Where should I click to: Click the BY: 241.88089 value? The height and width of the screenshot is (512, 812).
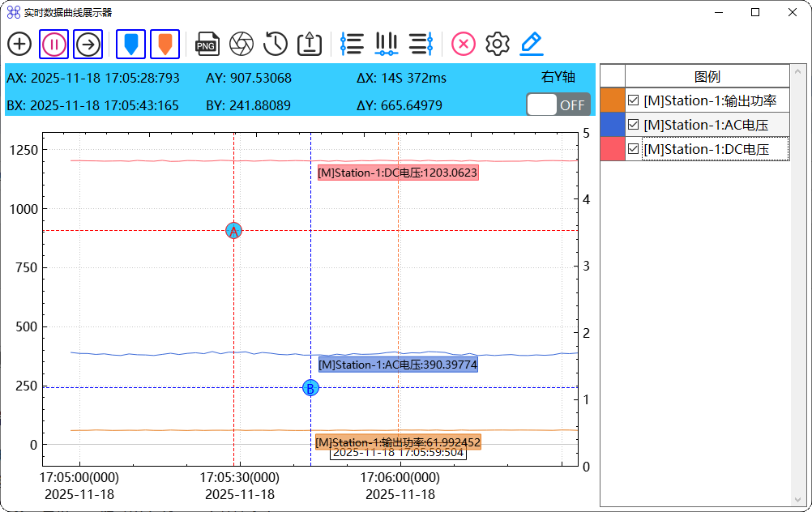[x=249, y=105]
